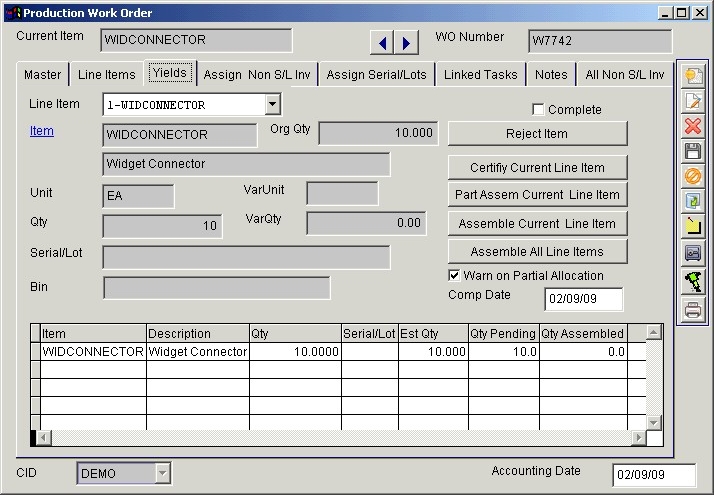Click Assemble All Line Items button
This screenshot has height=495, width=714.
537,252
